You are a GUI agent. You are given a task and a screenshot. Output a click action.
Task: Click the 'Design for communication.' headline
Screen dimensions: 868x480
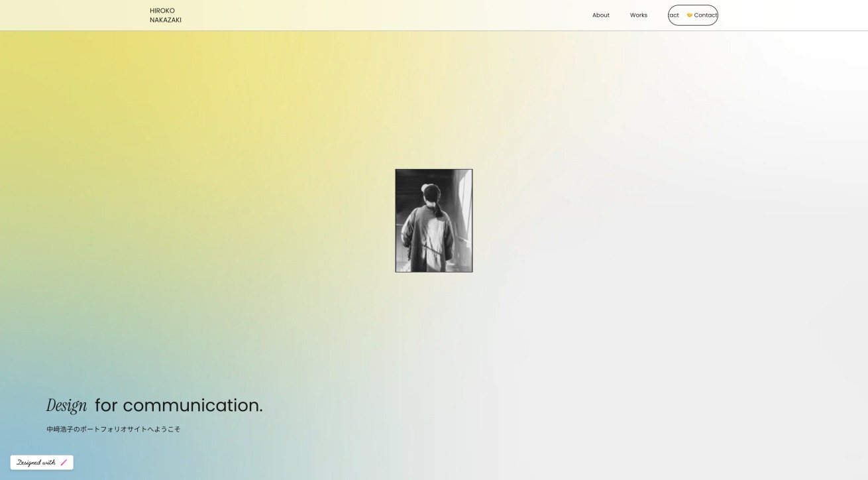[154, 404]
